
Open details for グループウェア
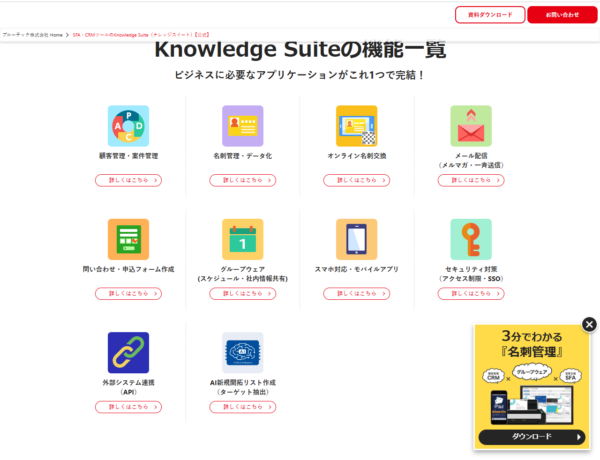[243, 294]
